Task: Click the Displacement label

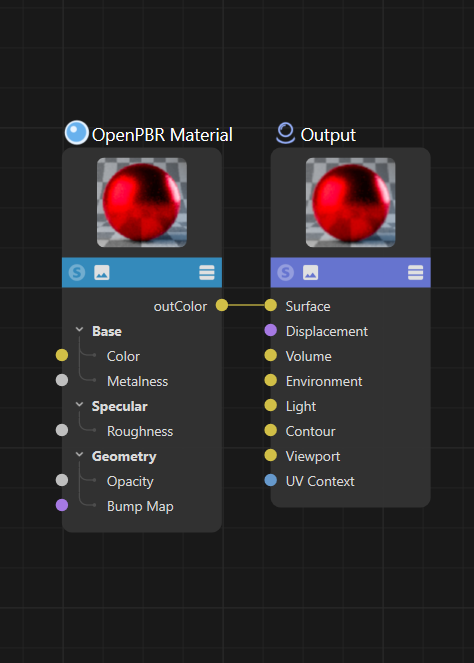Action: pos(327,332)
